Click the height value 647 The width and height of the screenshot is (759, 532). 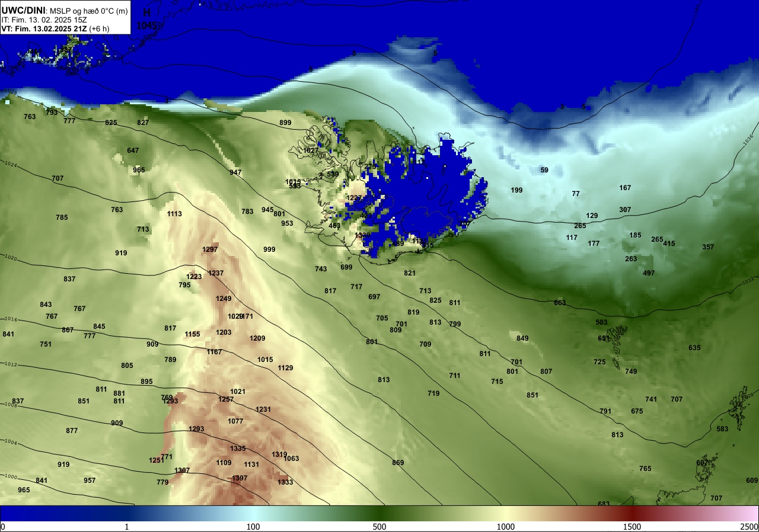133,150
